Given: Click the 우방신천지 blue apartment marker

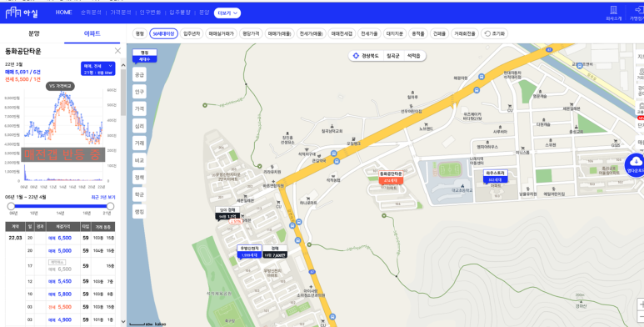Looking at the screenshot, I should (249, 252).
